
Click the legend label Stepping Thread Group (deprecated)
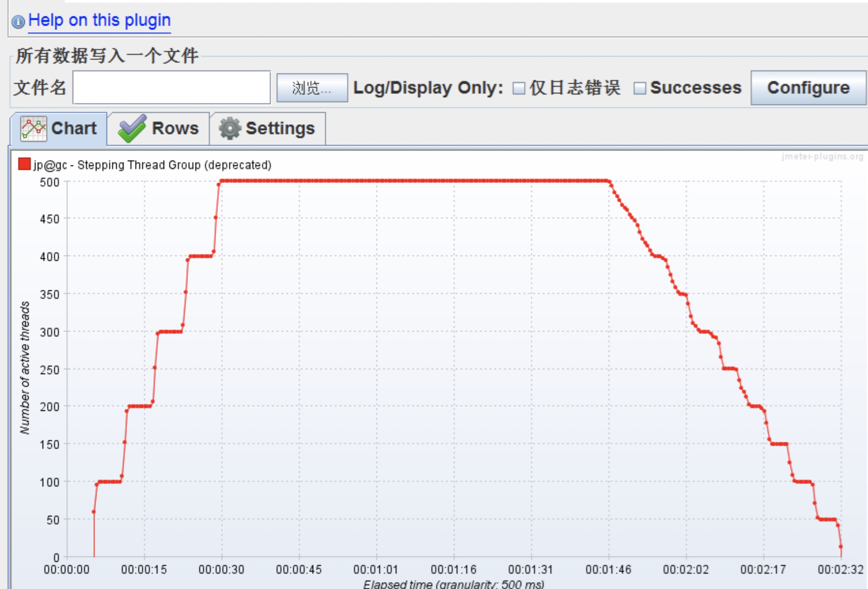[x=152, y=165]
